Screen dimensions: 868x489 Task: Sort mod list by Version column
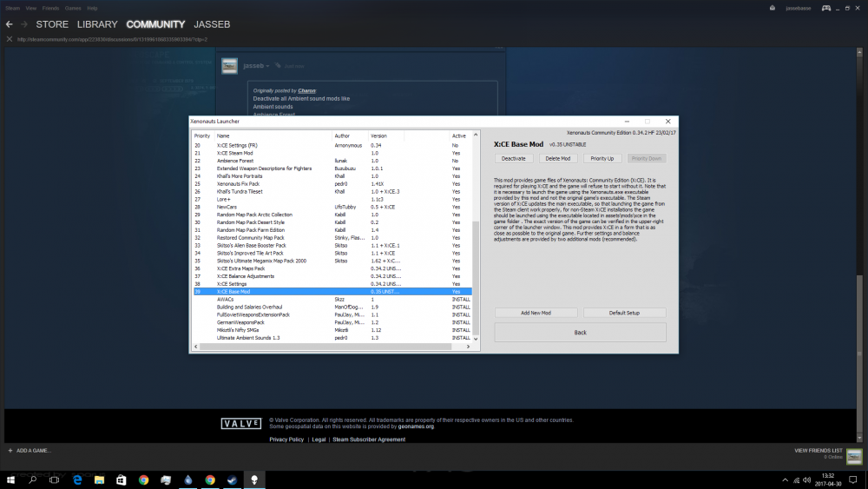click(386, 135)
